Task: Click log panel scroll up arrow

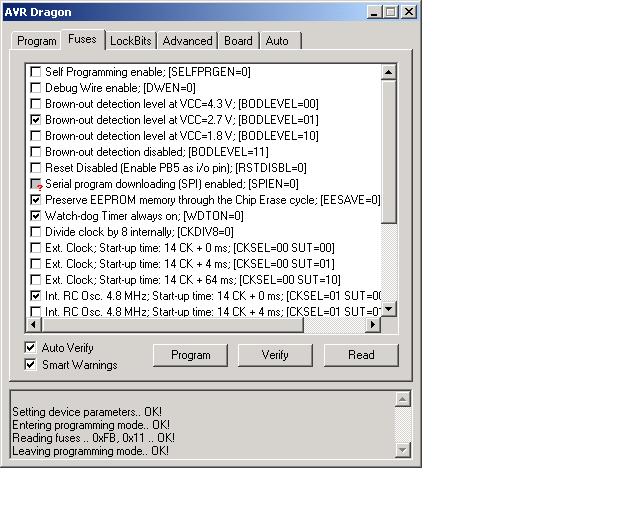Action: (x=402, y=399)
